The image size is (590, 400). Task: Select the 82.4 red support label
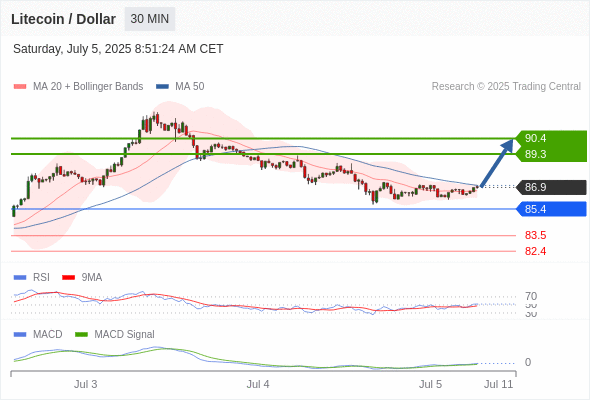tap(535, 251)
